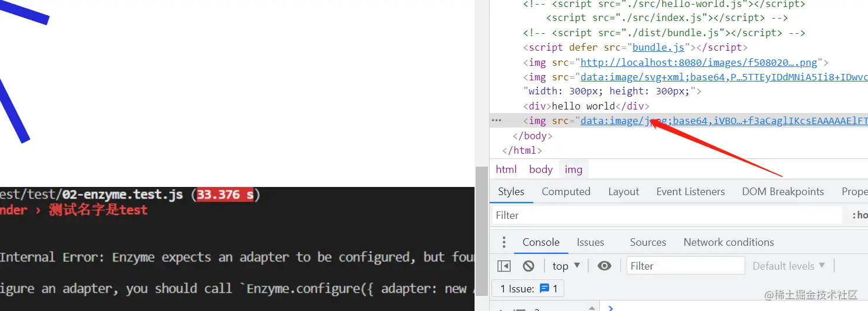
Task: Switch to the Styles tab
Action: pyautogui.click(x=511, y=192)
